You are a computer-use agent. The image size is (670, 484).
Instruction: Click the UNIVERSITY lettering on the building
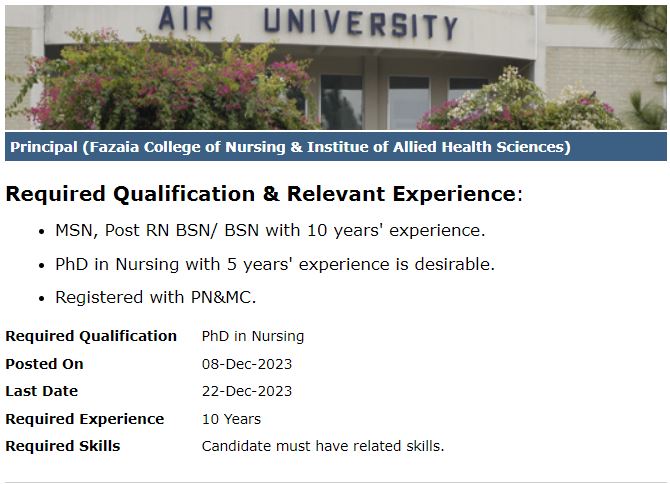coord(360,24)
